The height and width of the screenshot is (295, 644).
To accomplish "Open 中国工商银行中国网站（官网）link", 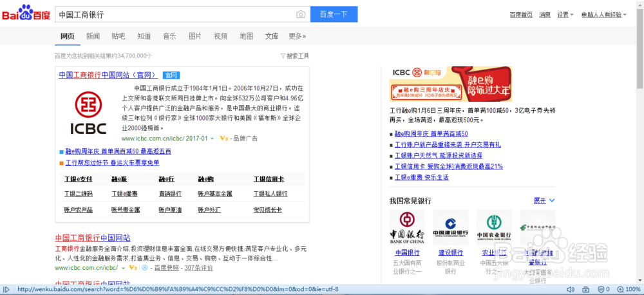I will pos(108,75).
